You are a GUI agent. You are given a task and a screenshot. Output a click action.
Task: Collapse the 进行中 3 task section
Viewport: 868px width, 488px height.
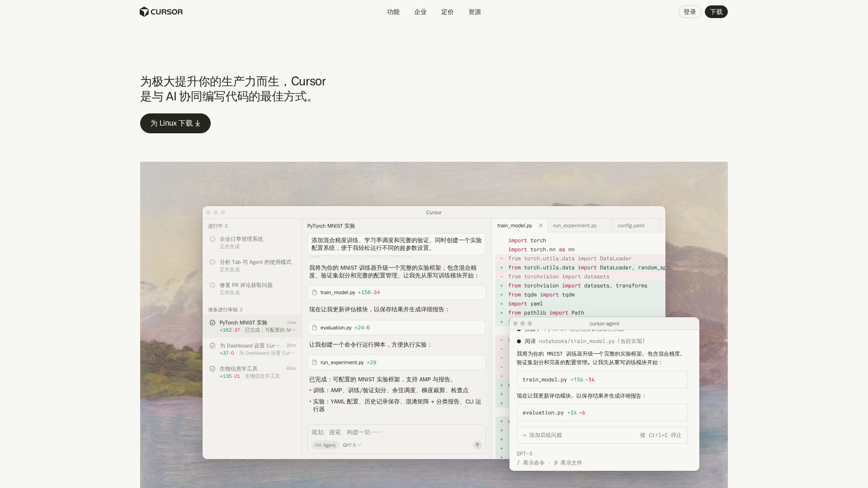[217, 225]
